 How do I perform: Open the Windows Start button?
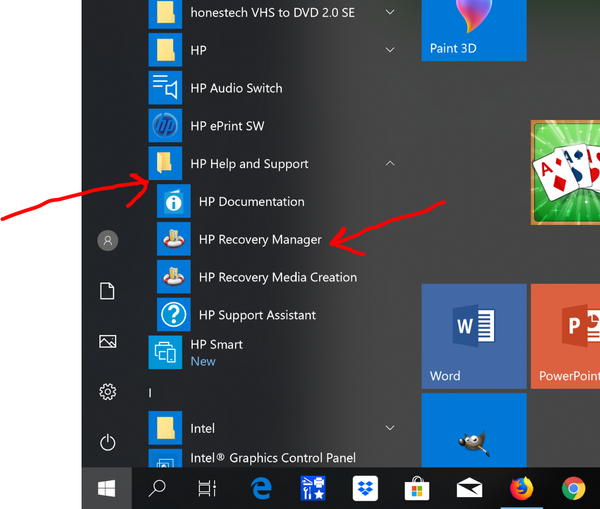tap(106, 488)
